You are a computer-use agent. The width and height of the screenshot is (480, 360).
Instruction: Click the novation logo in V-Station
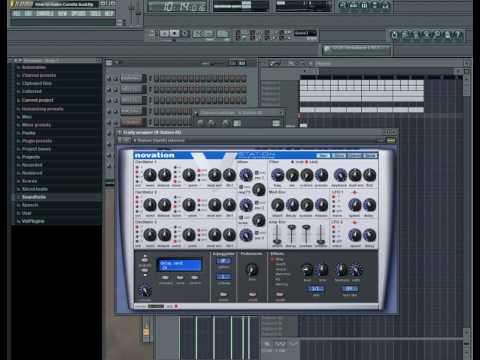pyautogui.click(x=154, y=155)
